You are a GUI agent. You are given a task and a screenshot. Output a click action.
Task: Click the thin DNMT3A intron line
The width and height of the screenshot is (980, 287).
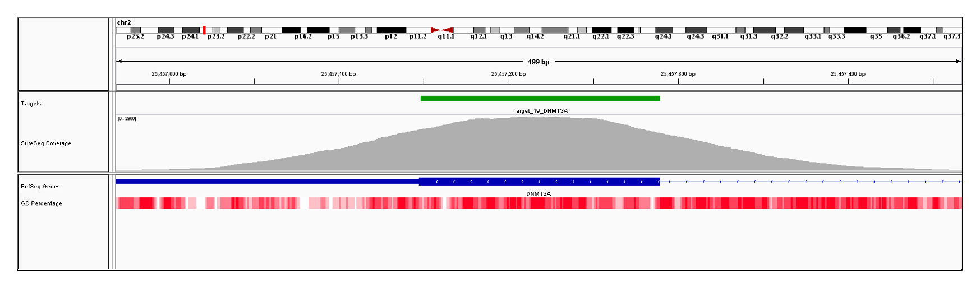click(x=811, y=182)
